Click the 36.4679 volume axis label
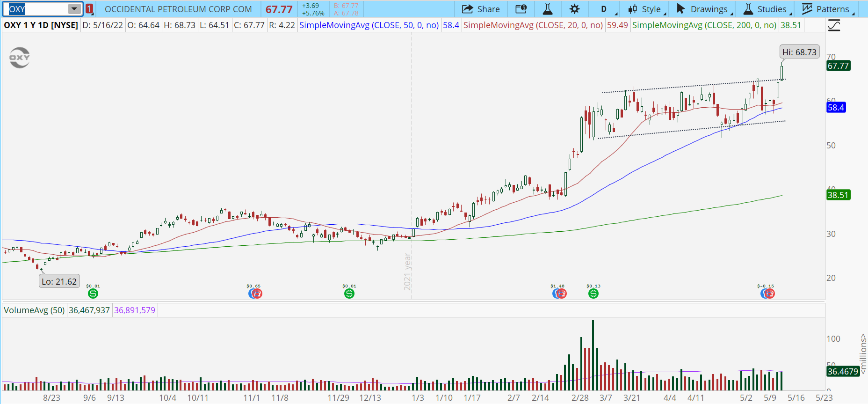 tap(843, 371)
